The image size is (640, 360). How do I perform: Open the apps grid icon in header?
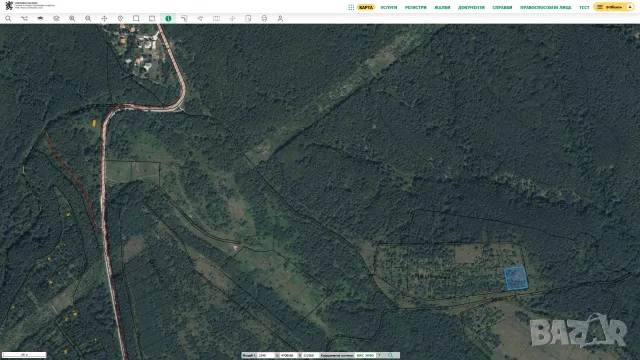coord(351,7)
